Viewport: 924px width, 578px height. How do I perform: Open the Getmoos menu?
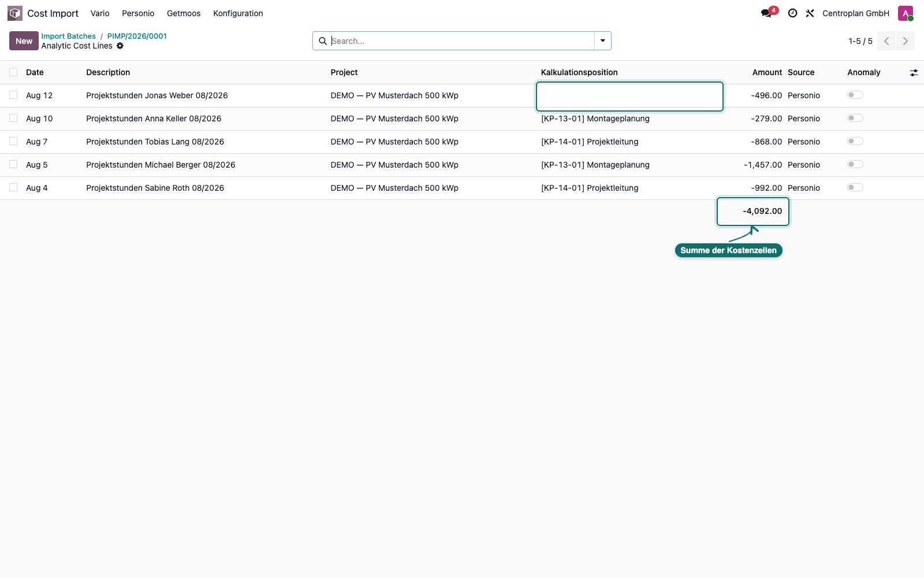tap(184, 13)
